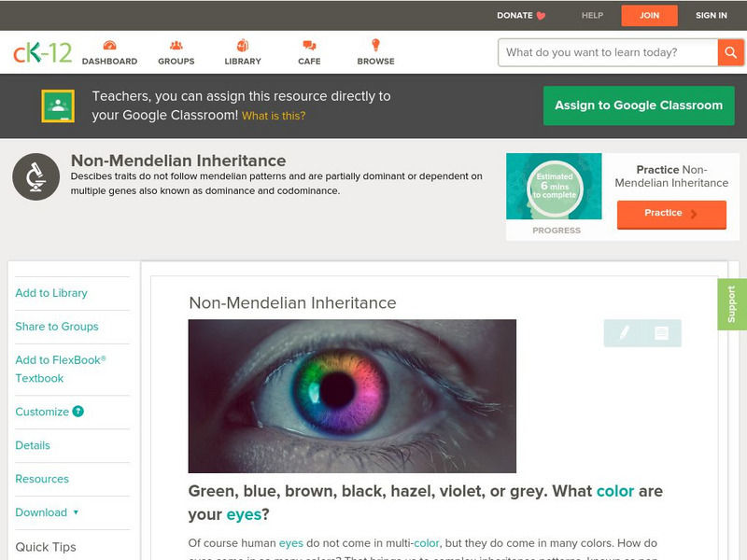The height and width of the screenshot is (560, 747).
Task: Click the HELP link in top bar
Action: [x=592, y=16]
